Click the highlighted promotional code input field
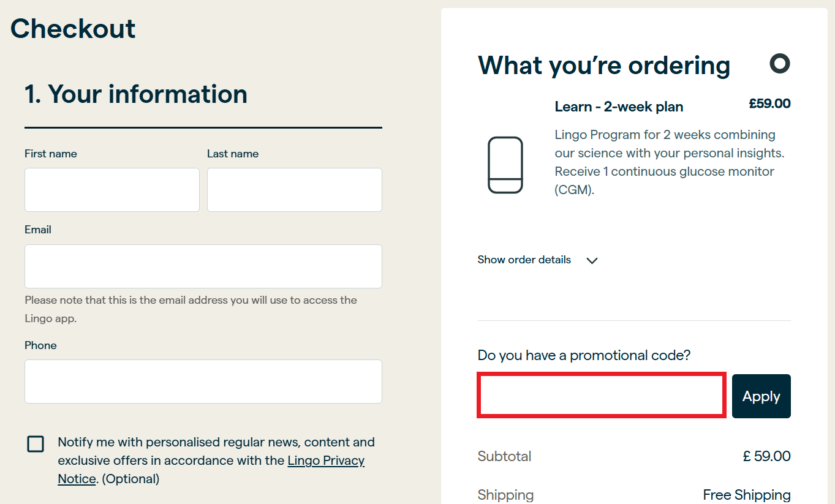Image resolution: width=835 pixels, height=504 pixels. point(601,395)
